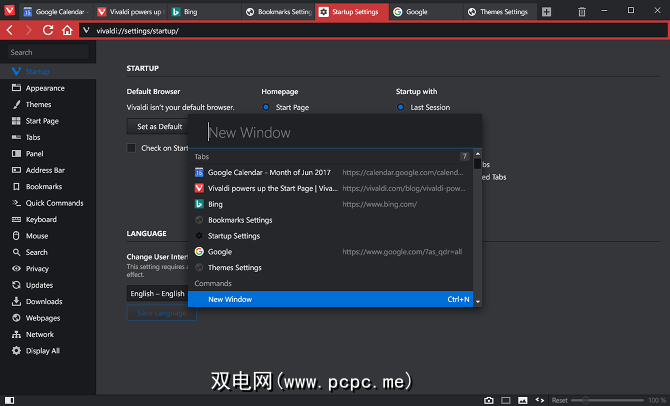Screen dimensions: 670x406
Task: Switch to the Bookmarks Settings tab
Action: pyautogui.click(x=278, y=12)
